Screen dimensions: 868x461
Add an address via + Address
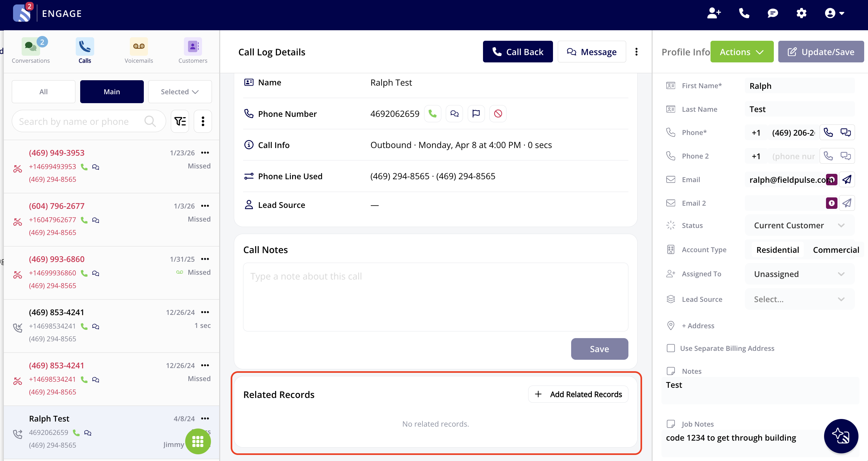coord(697,325)
